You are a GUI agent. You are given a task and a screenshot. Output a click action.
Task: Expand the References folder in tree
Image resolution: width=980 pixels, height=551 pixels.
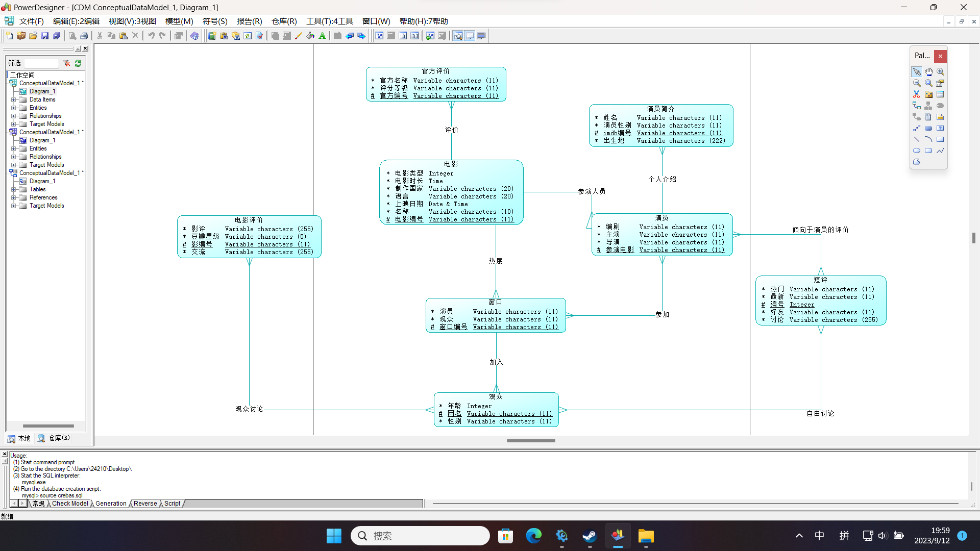click(14, 197)
